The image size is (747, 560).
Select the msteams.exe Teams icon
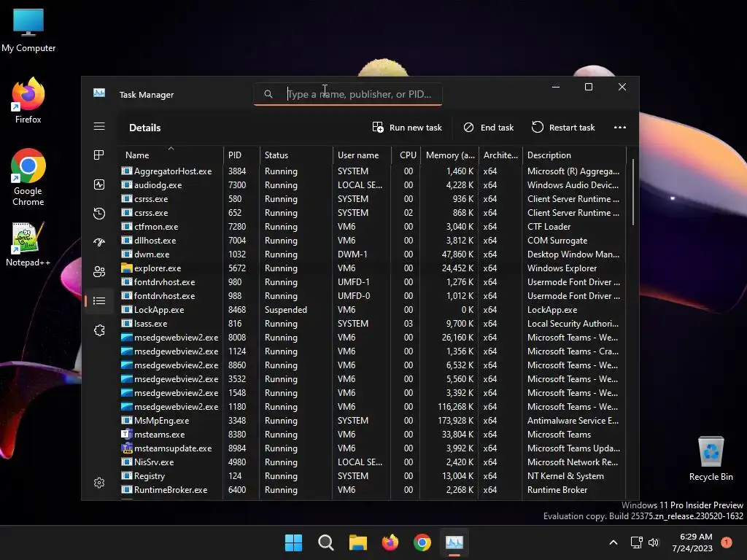pyautogui.click(x=127, y=435)
